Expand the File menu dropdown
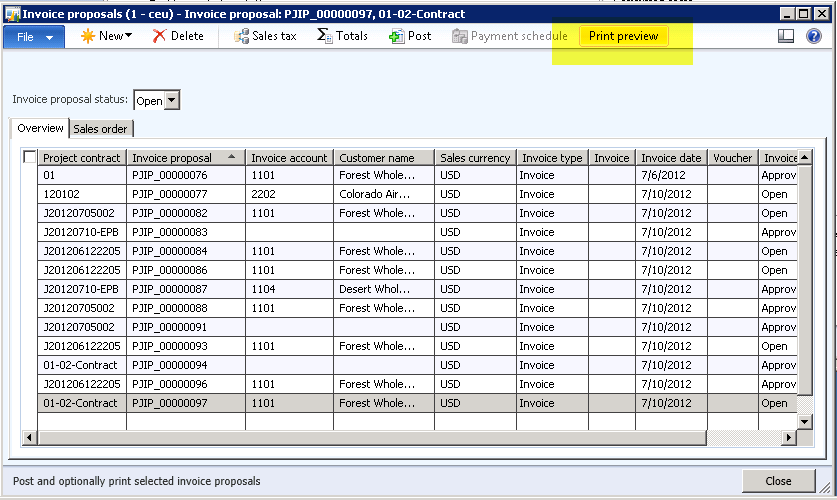Viewport: 837px width, 500px height. pos(35,36)
